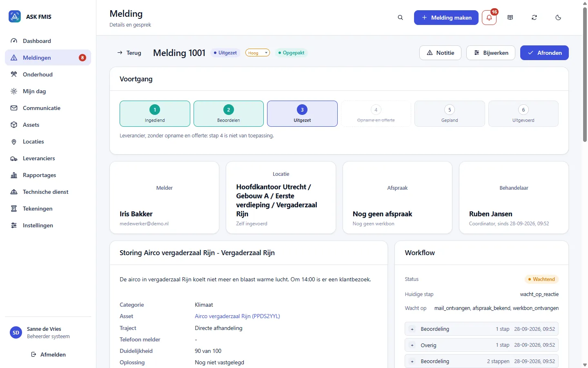Toggle dark mode moon icon
This screenshot has height=368, width=588.
(x=558, y=18)
